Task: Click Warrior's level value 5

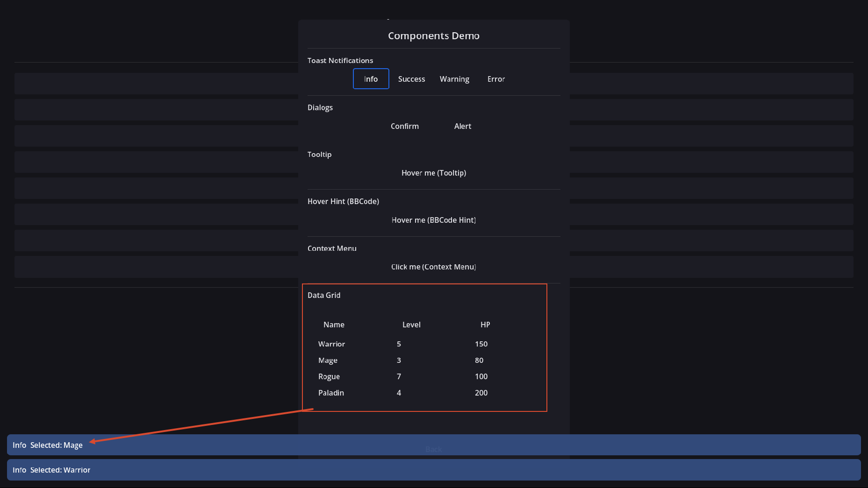Action: click(399, 344)
